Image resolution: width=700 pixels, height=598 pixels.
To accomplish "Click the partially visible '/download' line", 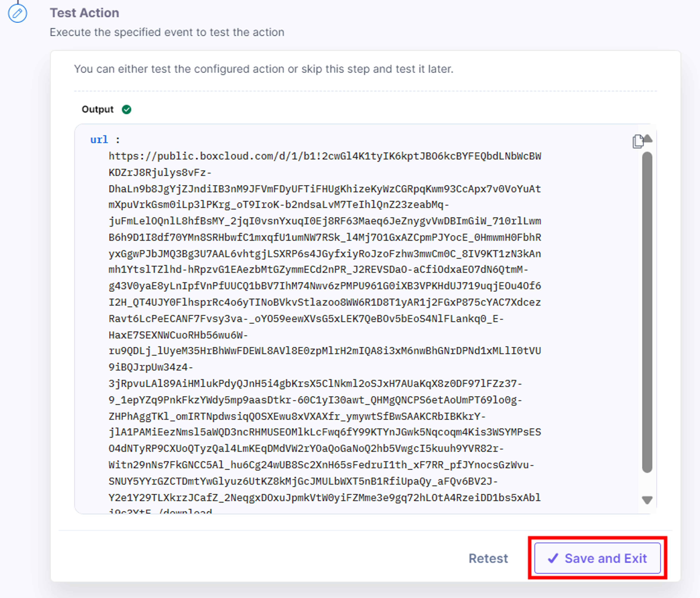I will coord(160,511).
